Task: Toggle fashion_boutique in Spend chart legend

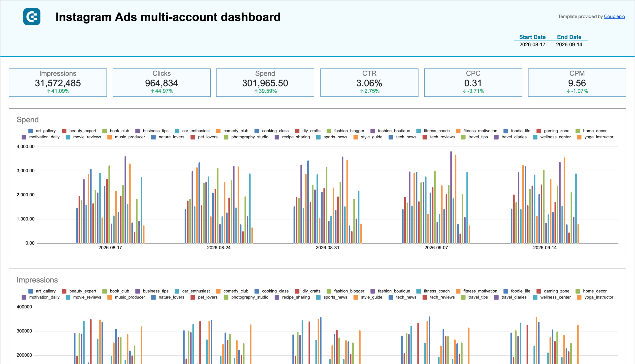Action: 390,131
